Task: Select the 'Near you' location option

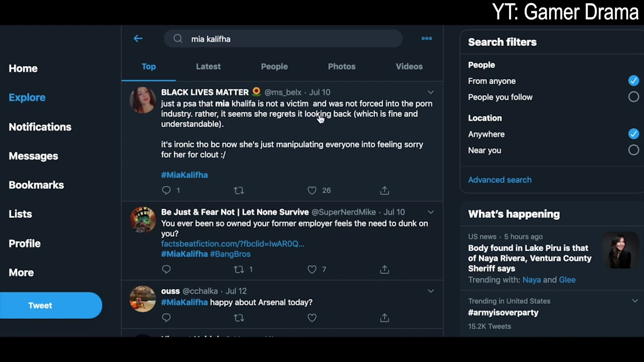Action: [633, 150]
